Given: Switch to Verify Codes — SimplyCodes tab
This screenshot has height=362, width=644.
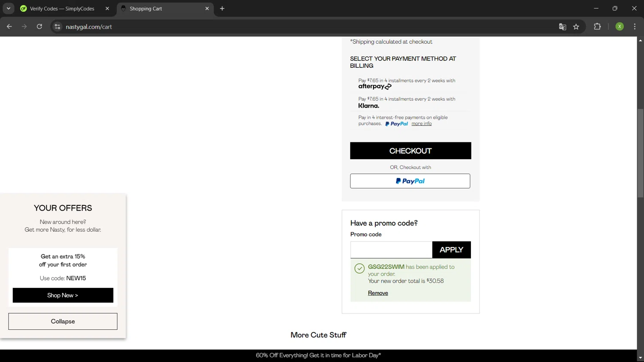Looking at the screenshot, I should [x=62, y=9].
